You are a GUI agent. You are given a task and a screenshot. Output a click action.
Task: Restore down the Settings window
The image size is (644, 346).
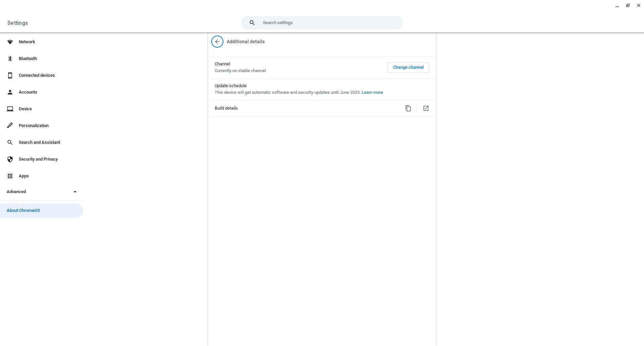[628, 6]
